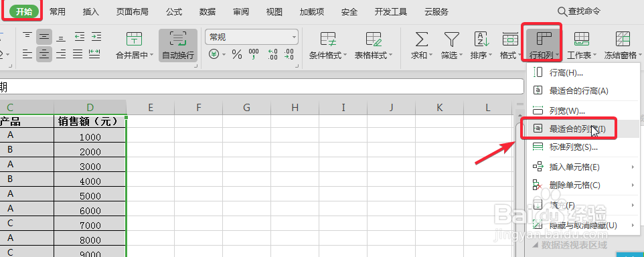Open the 页面布局 tab

[133, 12]
